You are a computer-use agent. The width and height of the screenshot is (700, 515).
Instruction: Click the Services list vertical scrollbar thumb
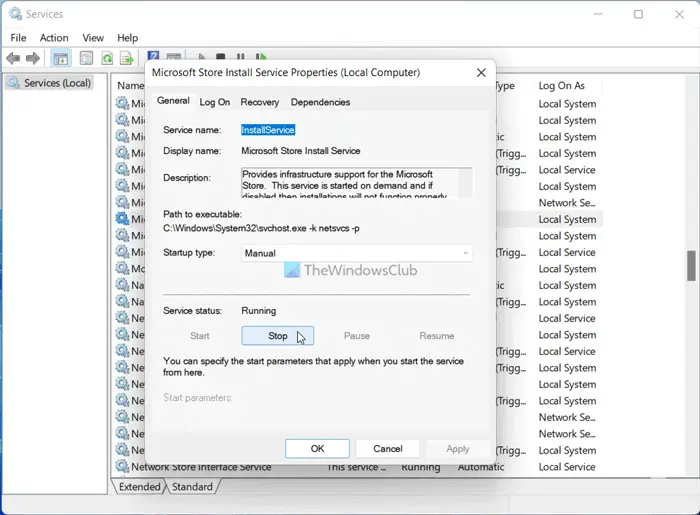click(691, 266)
